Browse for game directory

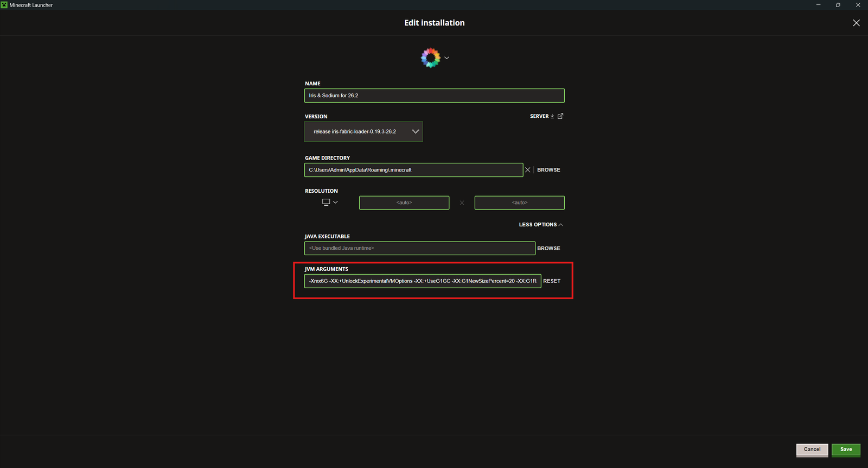pos(548,170)
